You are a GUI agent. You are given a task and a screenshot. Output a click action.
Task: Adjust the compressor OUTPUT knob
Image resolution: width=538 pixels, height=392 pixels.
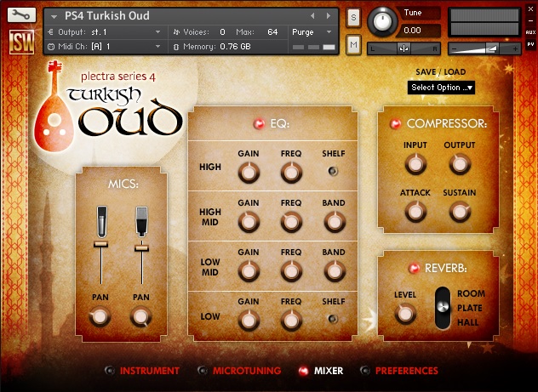coord(460,164)
